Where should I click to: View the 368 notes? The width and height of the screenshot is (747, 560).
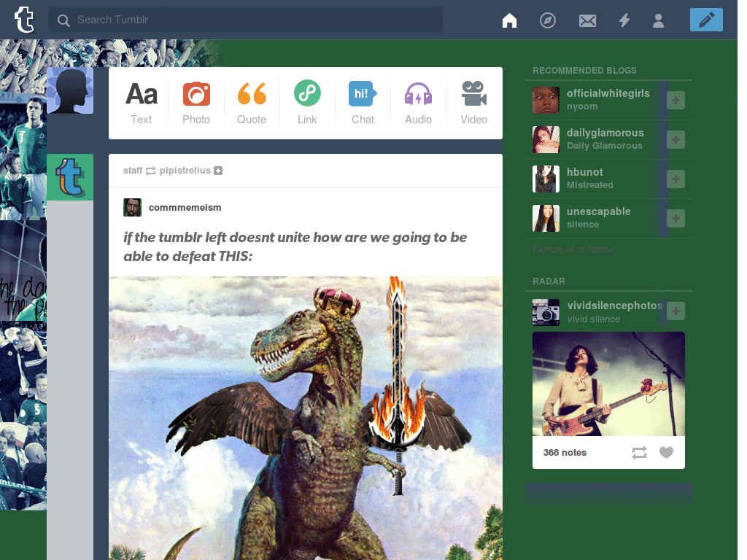(x=565, y=452)
